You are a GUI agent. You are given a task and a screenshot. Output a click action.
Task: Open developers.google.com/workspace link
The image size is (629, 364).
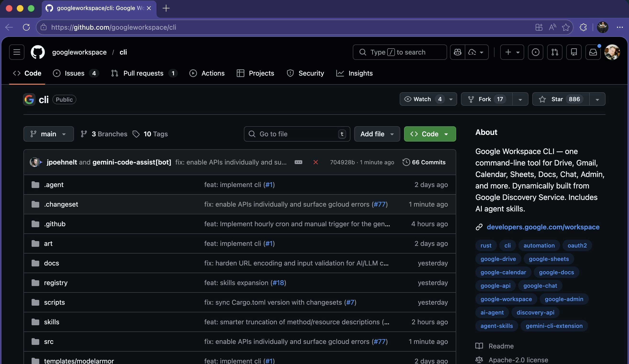[x=543, y=227]
